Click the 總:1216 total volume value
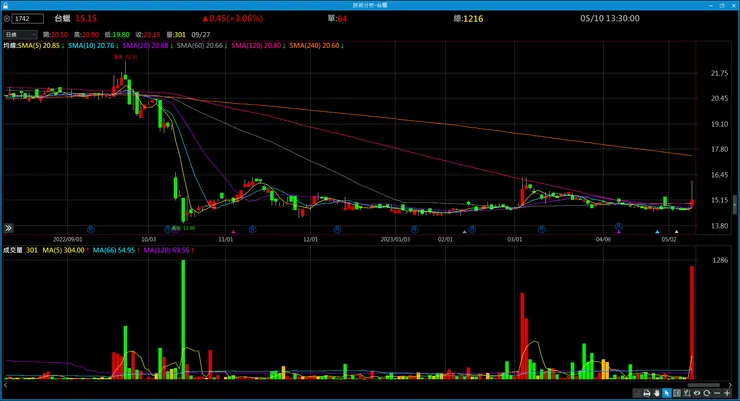The image size is (740, 401). click(x=468, y=18)
